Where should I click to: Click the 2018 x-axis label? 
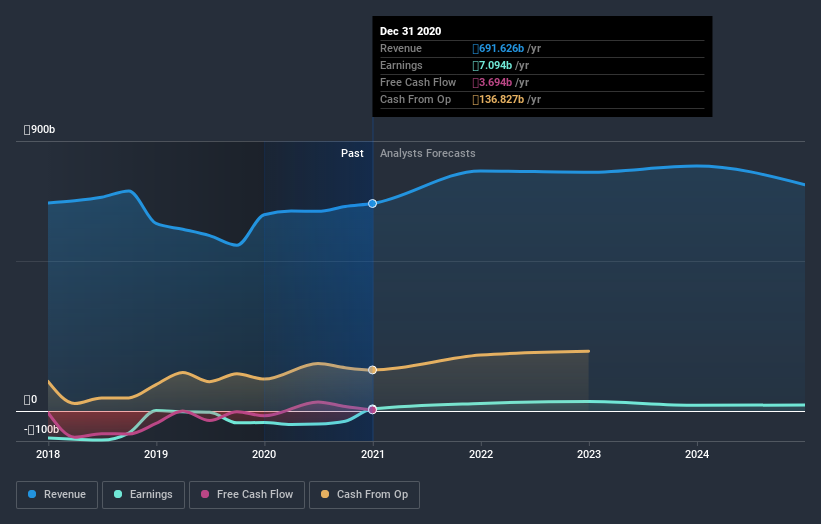click(x=48, y=454)
